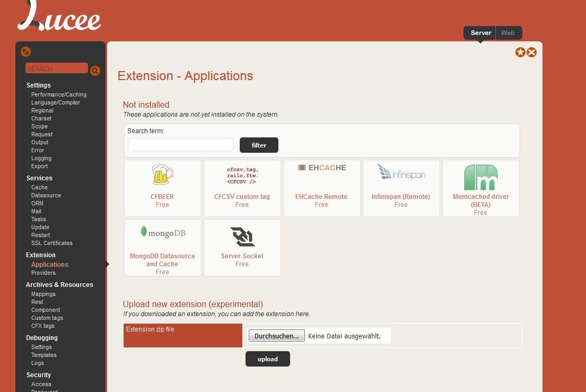Open the EHCACHE logo
Image resolution: width=586 pixels, height=392 pixels.
(322, 168)
